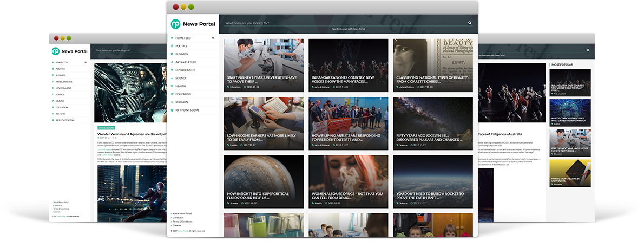Viewport: 644px width, 241px height.
Task: Click Arts & Culture tag on the cigarette cards article
Action: pos(405,87)
